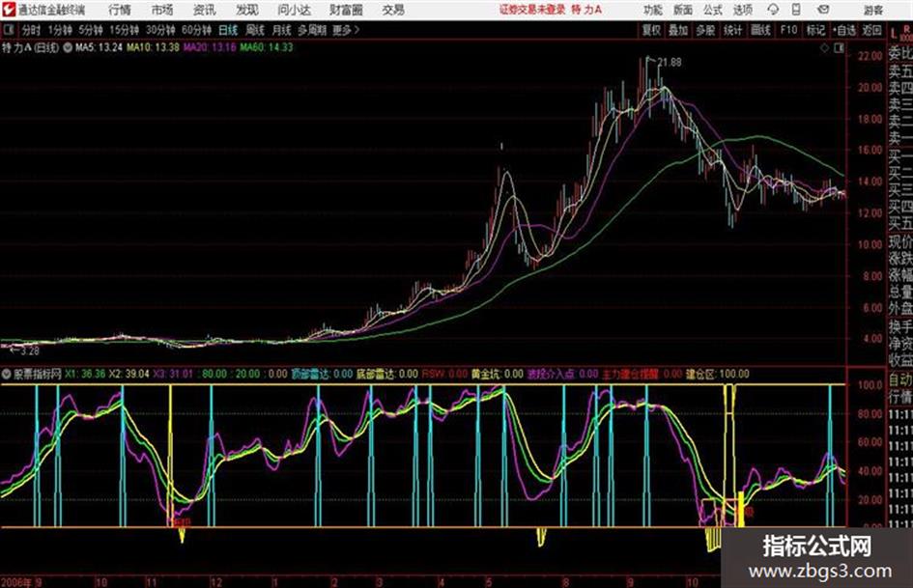Viewport: 913px width, 588px height.
Task: Open the mail envelope icon
Action: [823, 10]
